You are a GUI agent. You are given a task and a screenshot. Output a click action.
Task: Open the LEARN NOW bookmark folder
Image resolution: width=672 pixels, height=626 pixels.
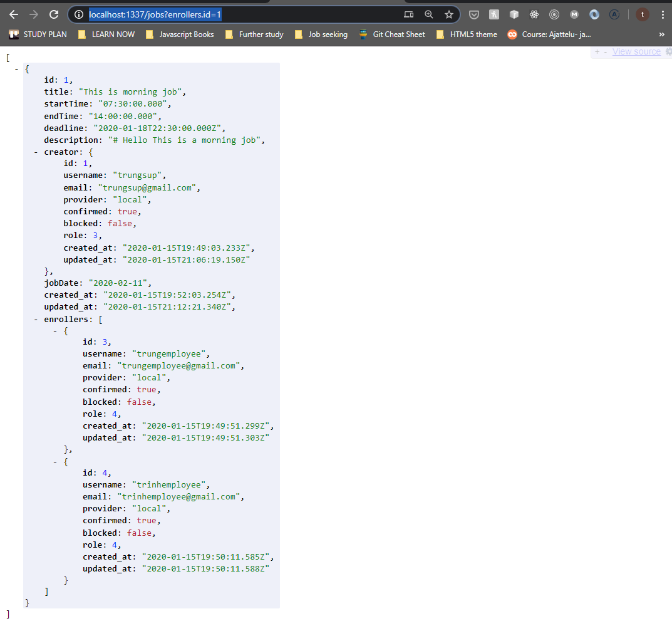(106, 34)
